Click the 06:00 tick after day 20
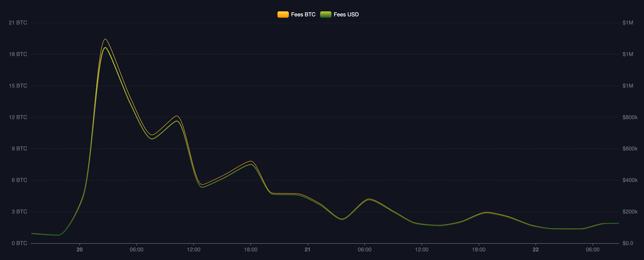Image resolution: width=644 pixels, height=260 pixels. coord(137,250)
